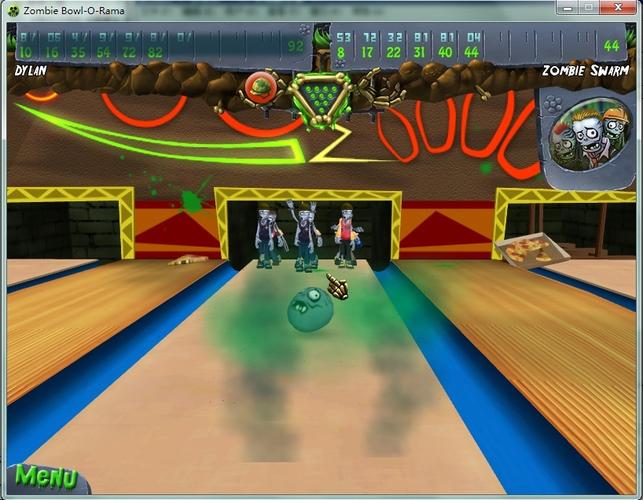The height and width of the screenshot is (500, 643).
Task: Click Dylan's frame score 35
Action: pos(78,53)
